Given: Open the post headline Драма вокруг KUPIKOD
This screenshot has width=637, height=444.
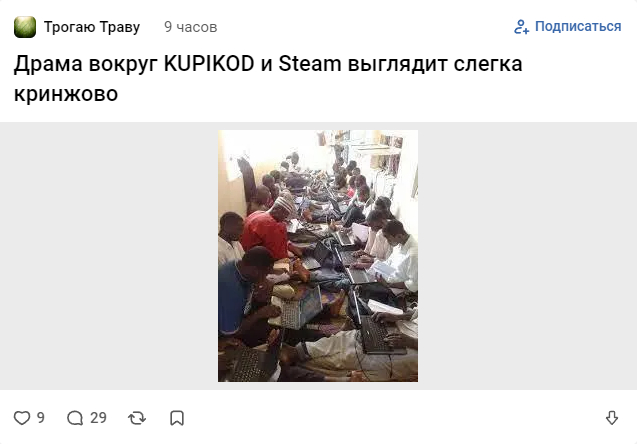Looking at the screenshot, I should [x=268, y=79].
